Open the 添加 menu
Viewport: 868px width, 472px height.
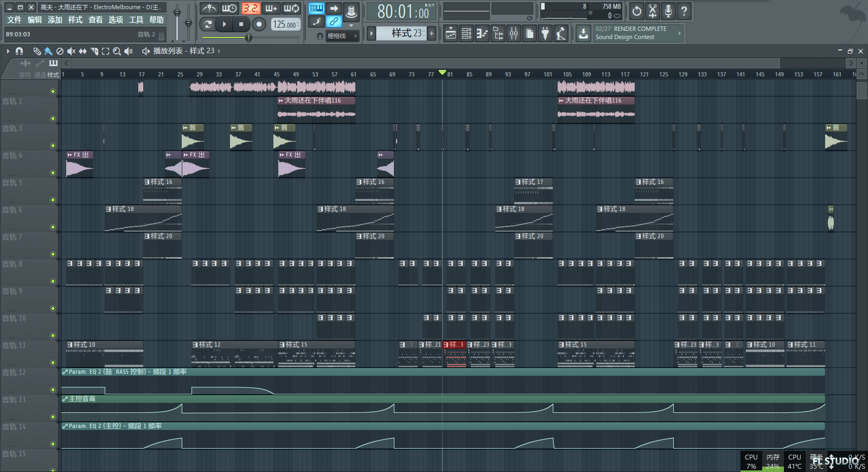point(55,20)
